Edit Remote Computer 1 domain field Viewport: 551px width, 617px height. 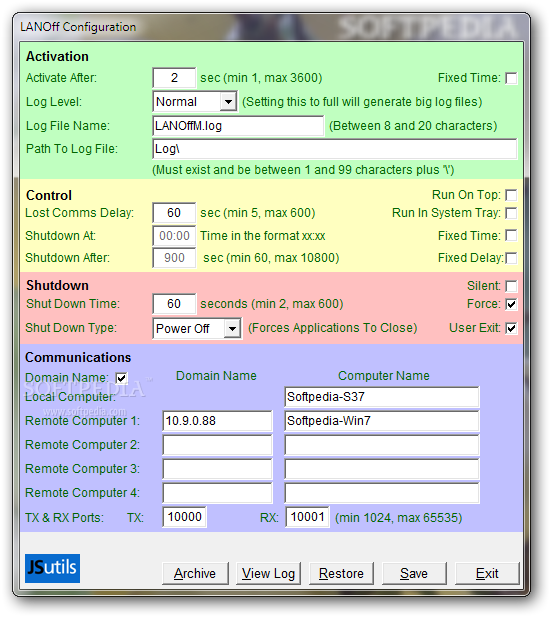tap(217, 421)
